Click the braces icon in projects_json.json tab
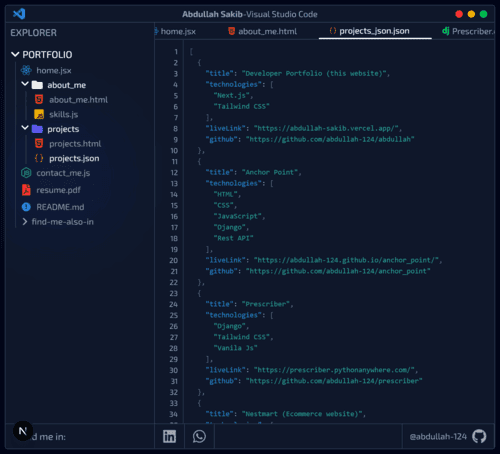The height and width of the screenshot is (454, 500). [x=333, y=31]
